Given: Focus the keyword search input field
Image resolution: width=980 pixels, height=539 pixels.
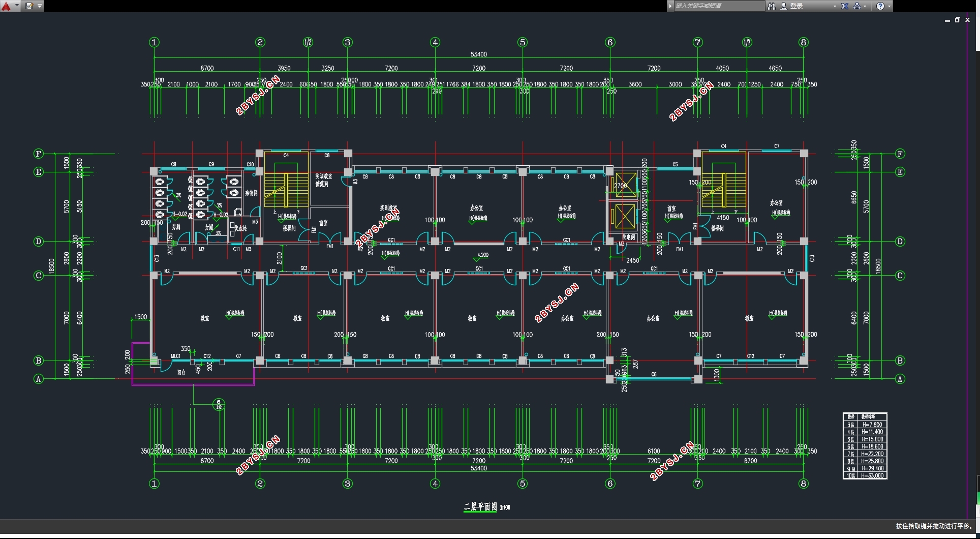Looking at the screenshot, I should [x=719, y=6].
